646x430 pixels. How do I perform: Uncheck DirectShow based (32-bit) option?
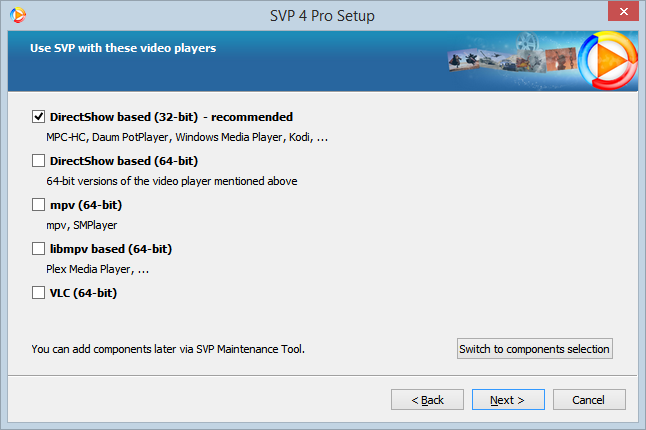click(39, 117)
